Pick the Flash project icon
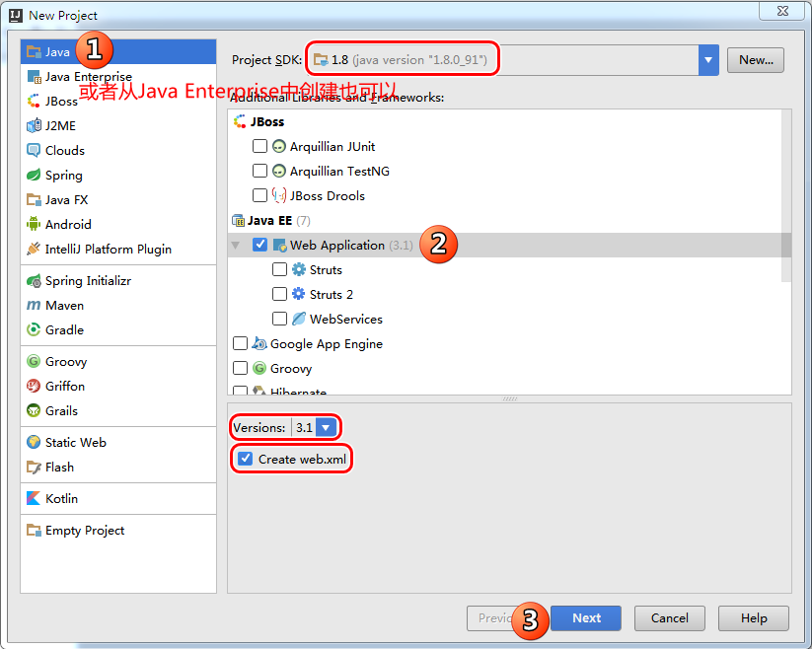812x649 pixels. click(x=34, y=467)
